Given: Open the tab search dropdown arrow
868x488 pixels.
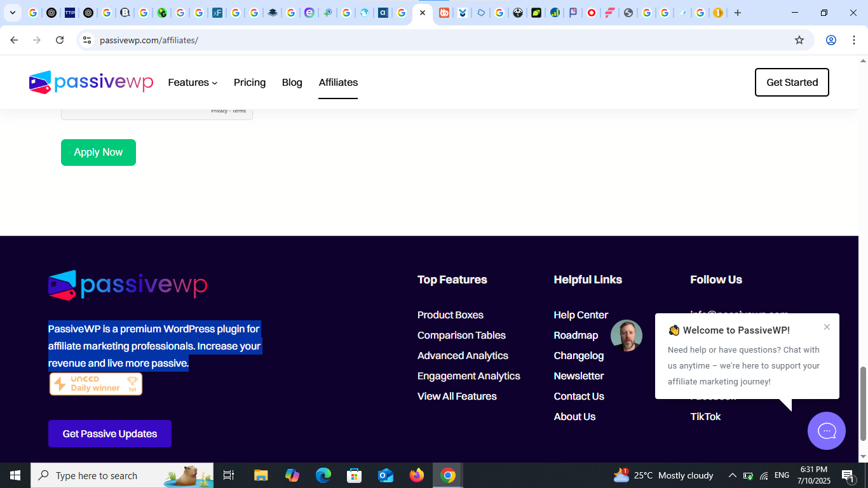Looking at the screenshot, I should click(x=12, y=13).
